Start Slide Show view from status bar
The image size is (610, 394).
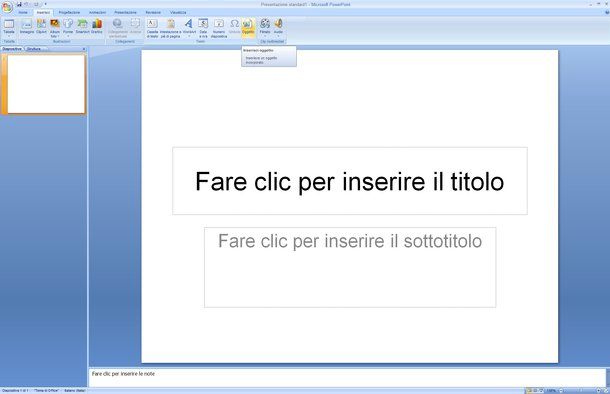(541, 390)
